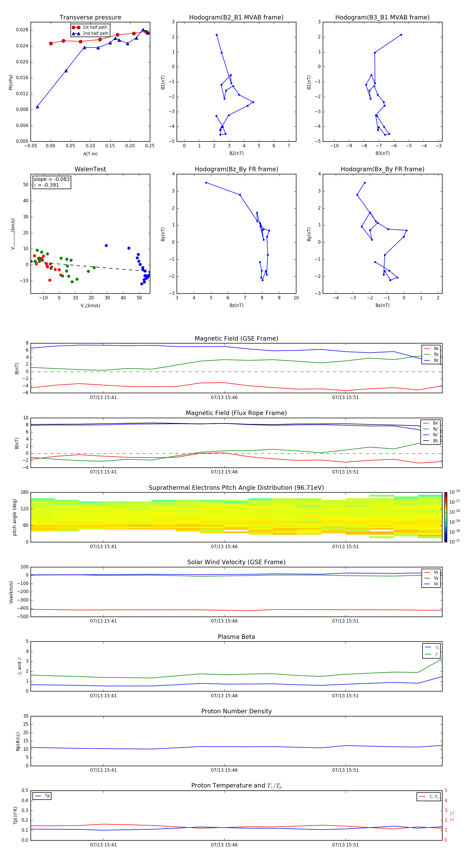Click the By entry in GSE Frame legend
Screen dimensions: 473x868
pos(431,354)
